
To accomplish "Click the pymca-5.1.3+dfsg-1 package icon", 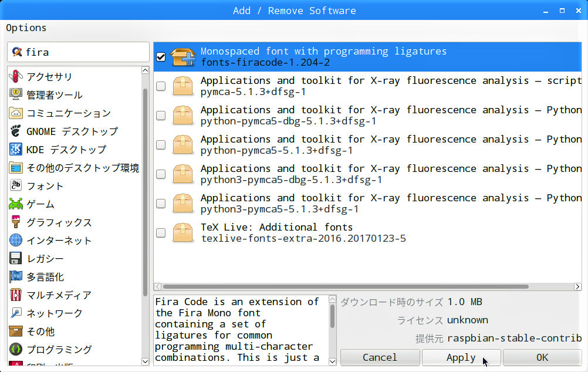I will tap(183, 86).
